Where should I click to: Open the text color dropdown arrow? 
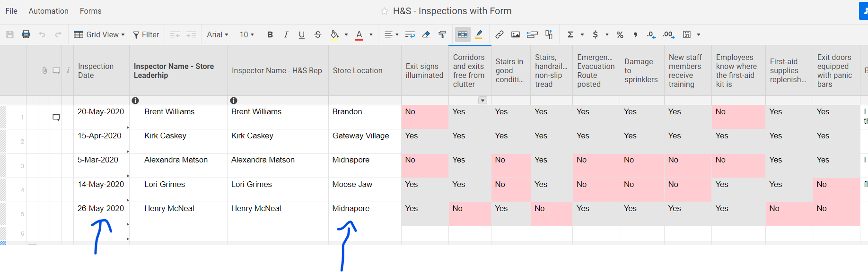click(x=371, y=34)
